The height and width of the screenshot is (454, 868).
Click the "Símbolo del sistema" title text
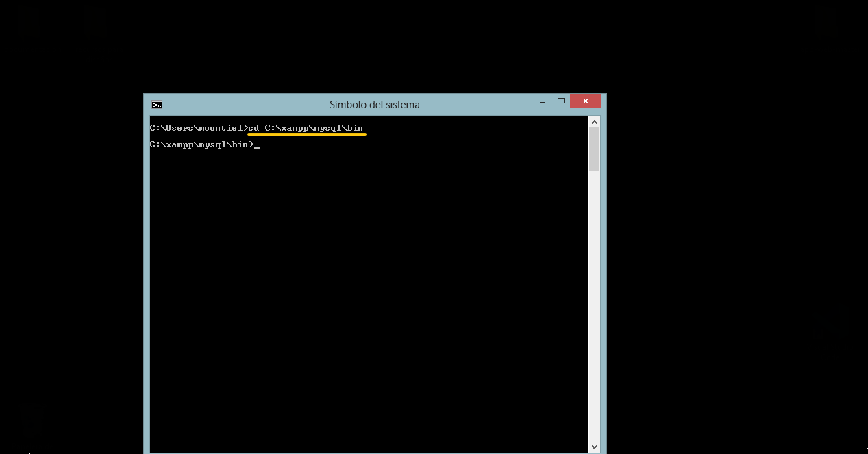click(374, 105)
